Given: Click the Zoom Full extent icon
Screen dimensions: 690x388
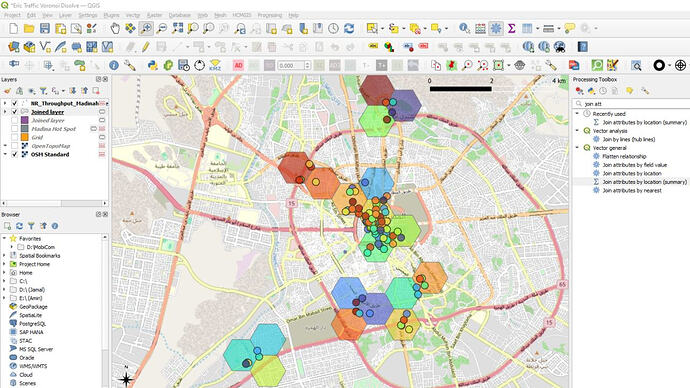Looking at the screenshot, I should [x=177, y=29].
